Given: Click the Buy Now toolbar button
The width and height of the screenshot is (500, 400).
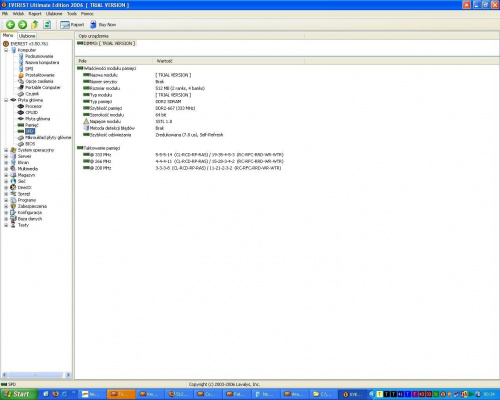Looking at the screenshot, I should pos(103,25).
